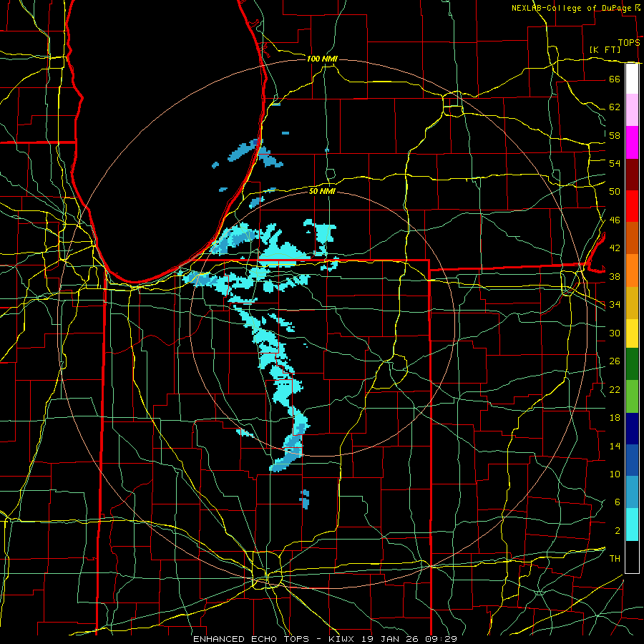The width and height of the screenshot is (644, 644).
Task: Click the cyan swatch at the legend bottom
Action: pos(632,524)
